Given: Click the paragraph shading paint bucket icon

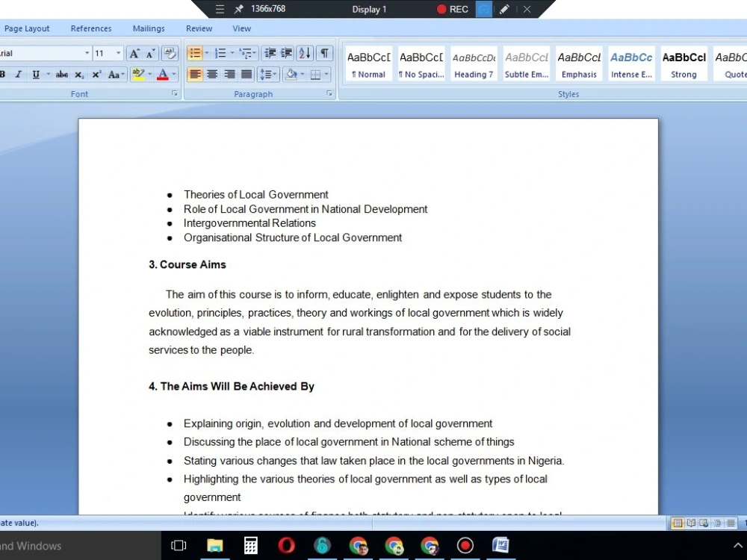Looking at the screenshot, I should click(x=291, y=74).
